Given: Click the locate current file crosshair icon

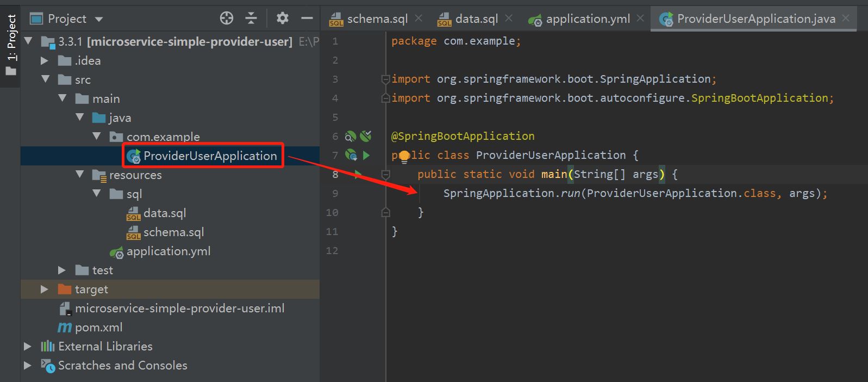Looking at the screenshot, I should (227, 19).
